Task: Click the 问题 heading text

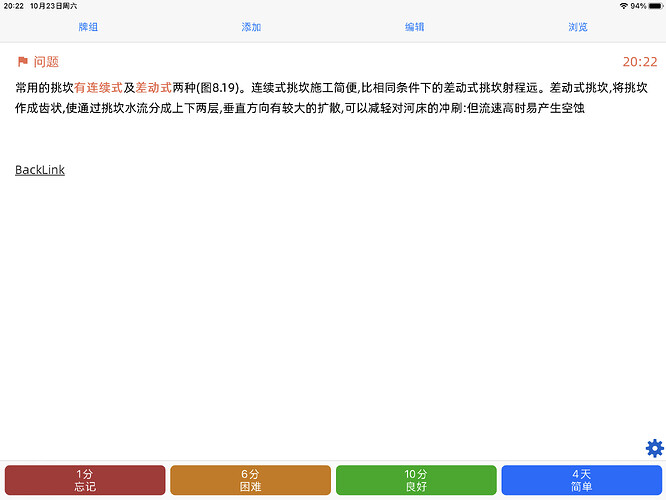Action: 46,62
